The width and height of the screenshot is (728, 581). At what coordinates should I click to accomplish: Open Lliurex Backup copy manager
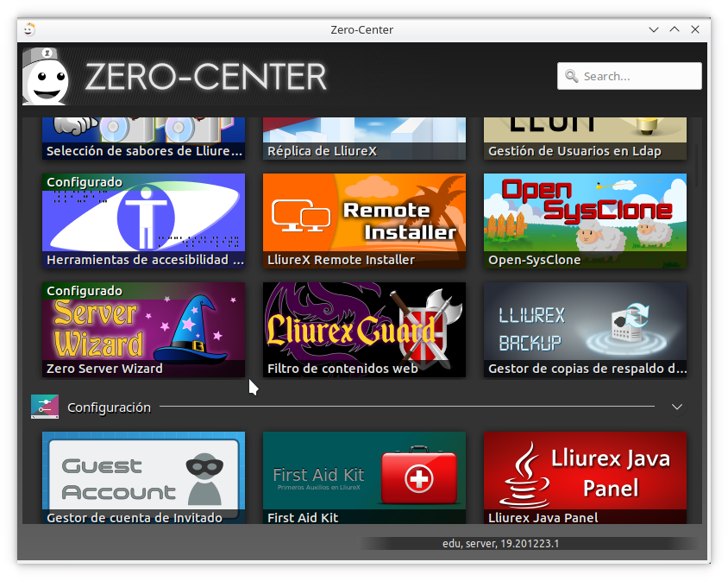(x=585, y=330)
